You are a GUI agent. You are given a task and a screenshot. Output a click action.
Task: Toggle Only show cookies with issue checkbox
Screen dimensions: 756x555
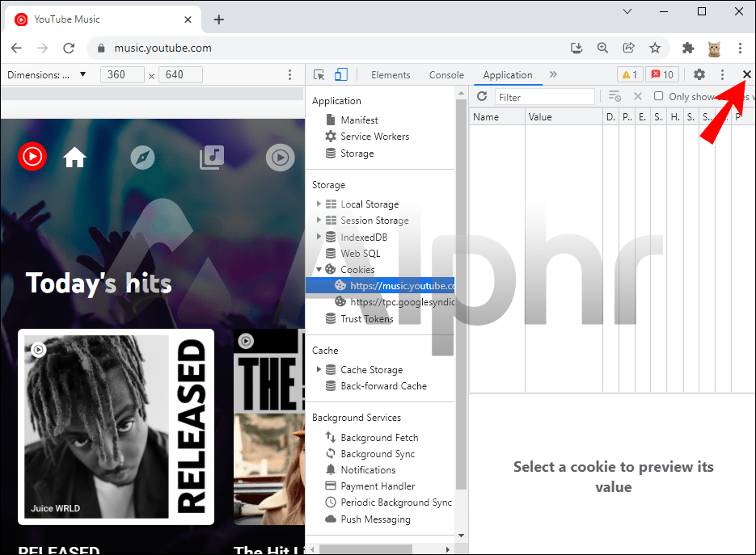658,96
